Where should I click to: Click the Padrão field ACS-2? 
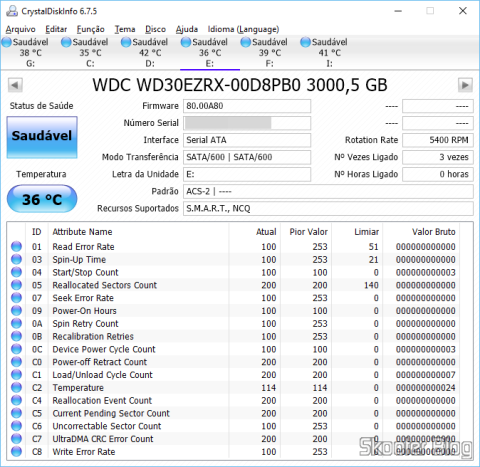328,191
